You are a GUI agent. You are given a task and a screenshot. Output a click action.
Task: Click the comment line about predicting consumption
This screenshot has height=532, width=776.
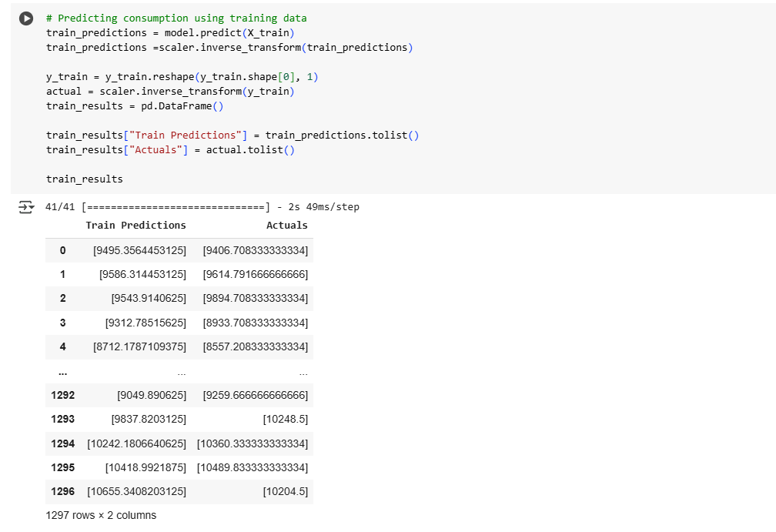(176, 18)
